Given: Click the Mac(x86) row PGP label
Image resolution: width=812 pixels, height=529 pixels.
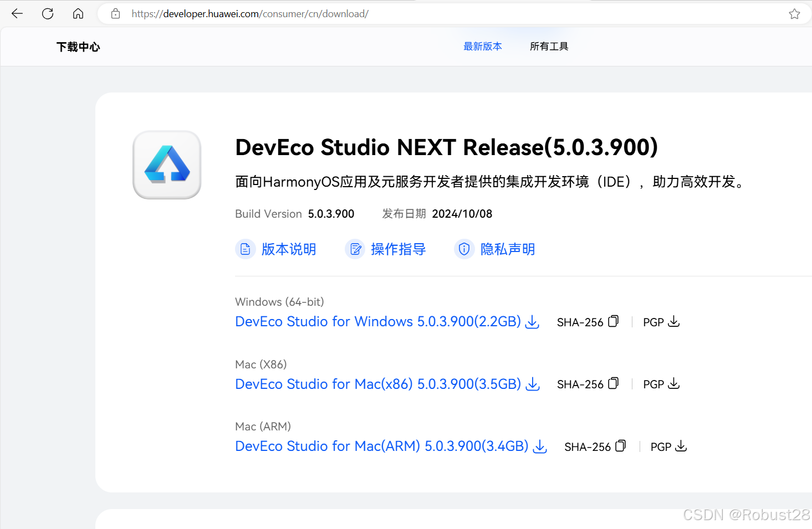Looking at the screenshot, I should click(x=653, y=384).
